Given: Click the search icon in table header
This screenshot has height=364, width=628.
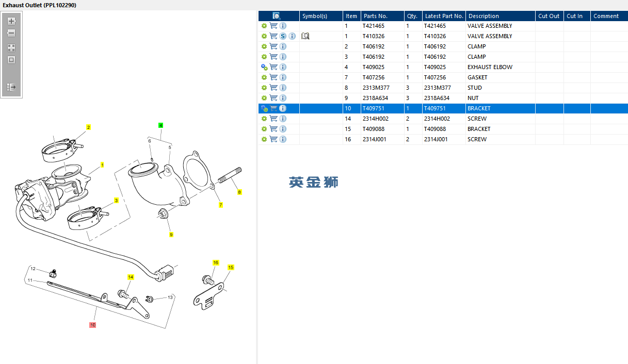Looking at the screenshot, I should coord(277,16).
